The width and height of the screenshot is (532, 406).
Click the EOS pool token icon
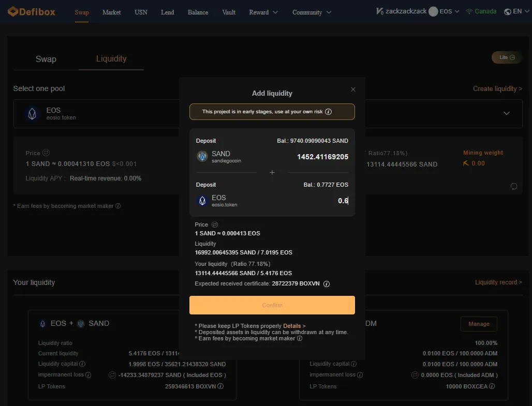pos(32,114)
